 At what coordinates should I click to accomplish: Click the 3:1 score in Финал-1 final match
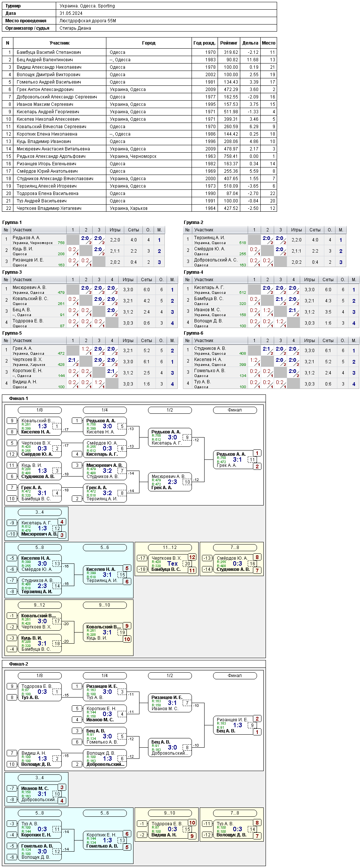pos(237,459)
